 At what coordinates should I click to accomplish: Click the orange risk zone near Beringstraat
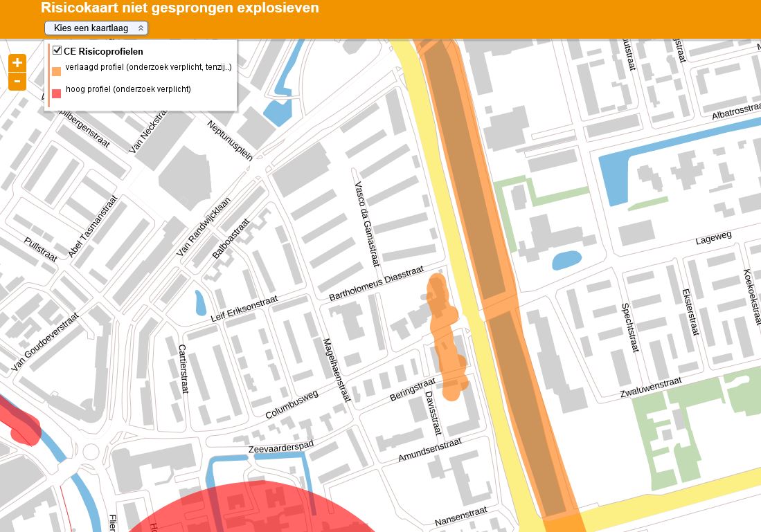pyautogui.click(x=445, y=336)
